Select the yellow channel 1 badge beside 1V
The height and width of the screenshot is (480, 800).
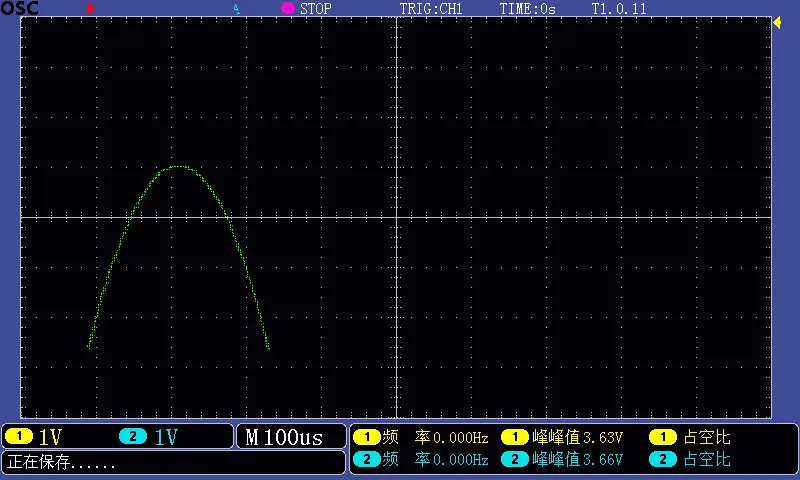pyautogui.click(x=19, y=437)
